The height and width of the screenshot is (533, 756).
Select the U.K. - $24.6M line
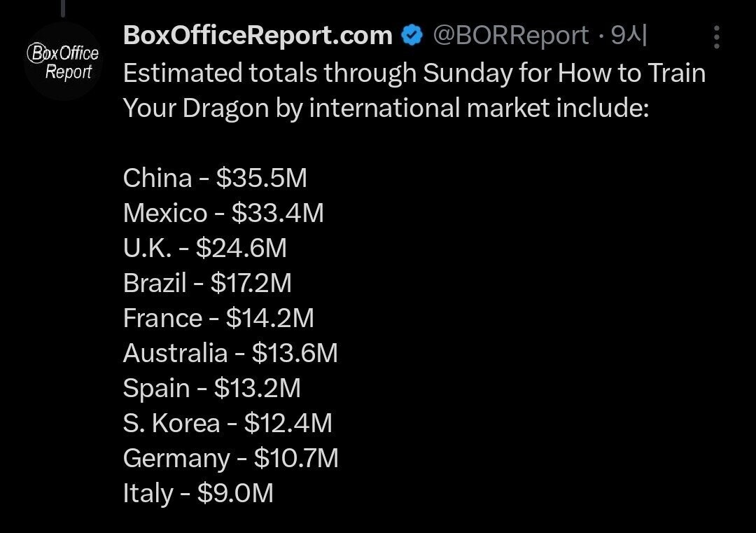point(205,248)
